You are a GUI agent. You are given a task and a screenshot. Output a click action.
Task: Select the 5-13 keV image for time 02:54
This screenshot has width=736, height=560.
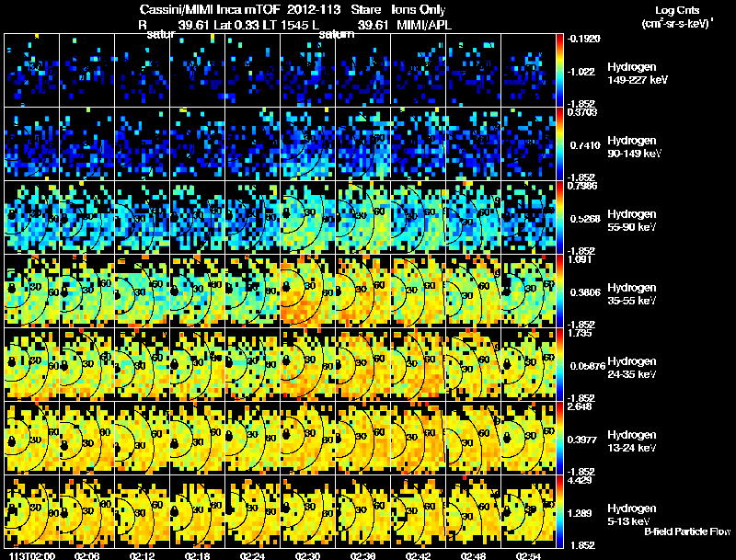pyautogui.click(x=528, y=512)
